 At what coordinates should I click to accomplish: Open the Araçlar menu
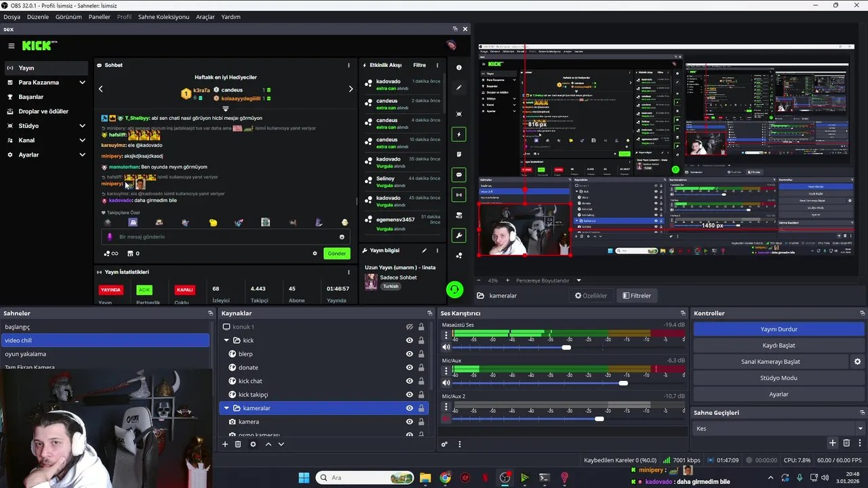[x=205, y=17]
